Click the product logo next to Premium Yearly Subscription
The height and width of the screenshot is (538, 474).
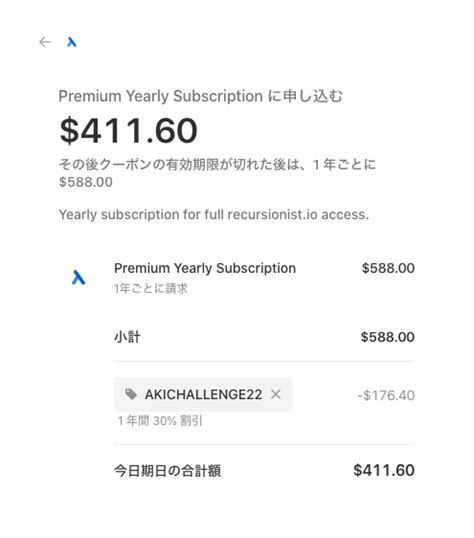tap(78, 277)
